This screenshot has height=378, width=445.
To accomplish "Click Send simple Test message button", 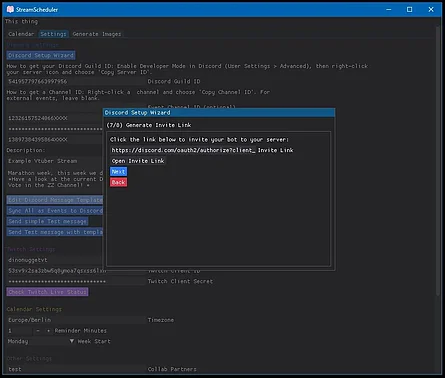I will pos(47,221).
